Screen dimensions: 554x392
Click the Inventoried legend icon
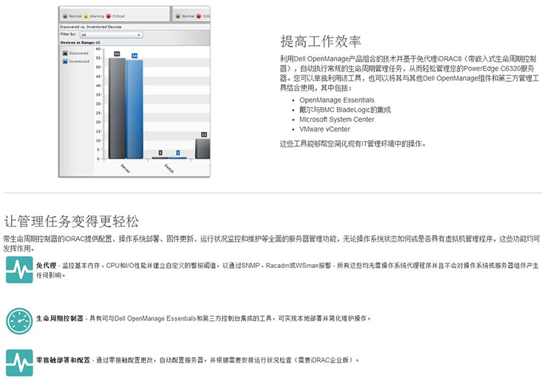pos(65,62)
